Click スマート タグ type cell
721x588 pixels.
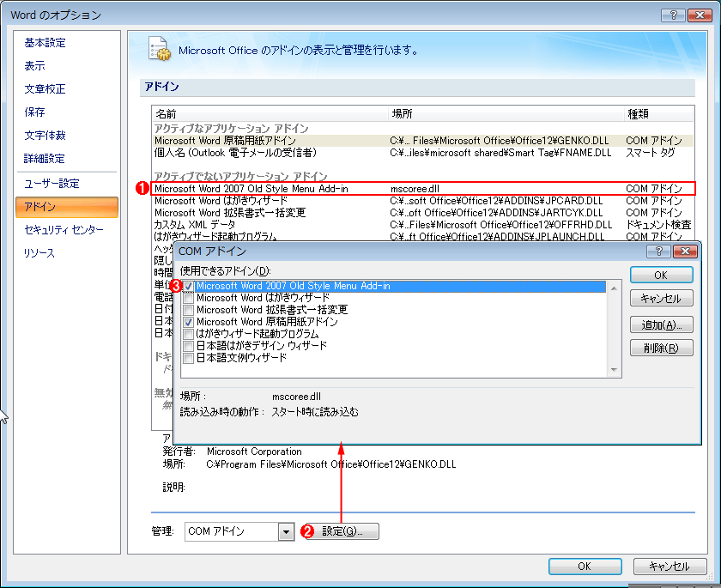pos(651,153)
